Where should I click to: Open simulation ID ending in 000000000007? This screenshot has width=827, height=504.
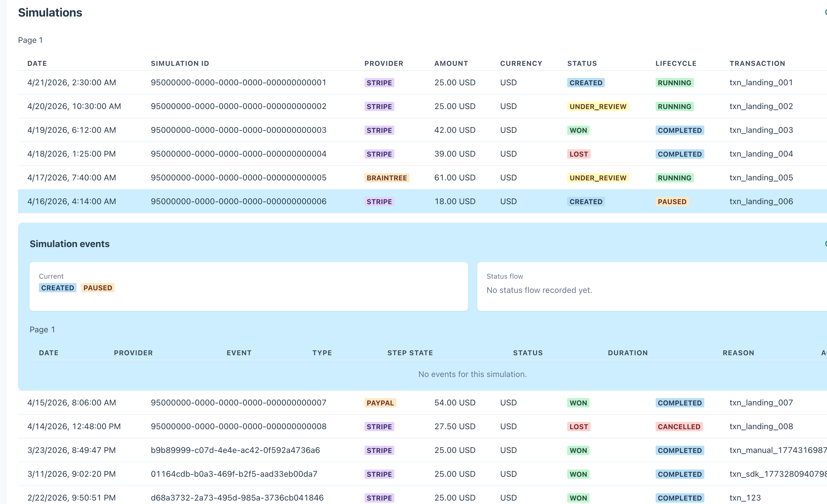pos(238,403)
